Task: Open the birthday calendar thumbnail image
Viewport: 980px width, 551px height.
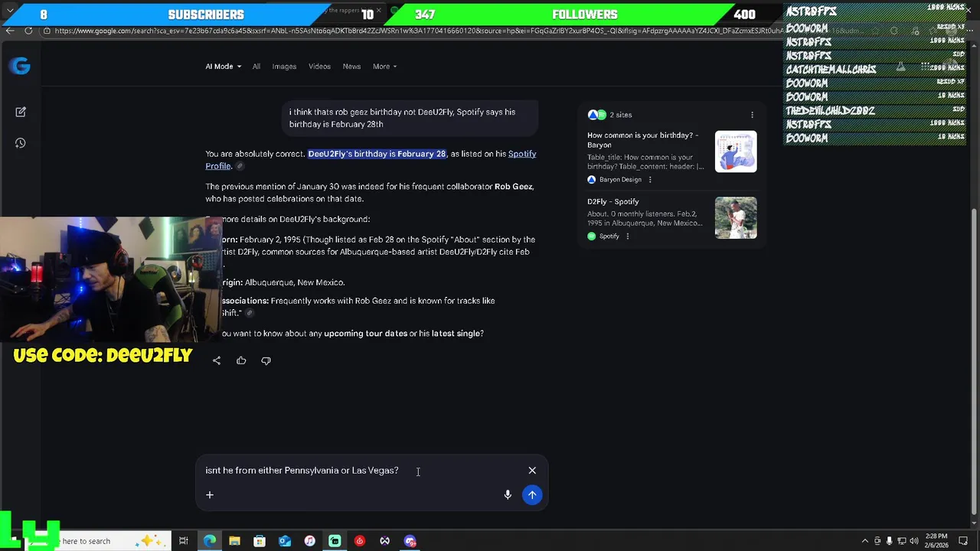Action: point(736,152)
